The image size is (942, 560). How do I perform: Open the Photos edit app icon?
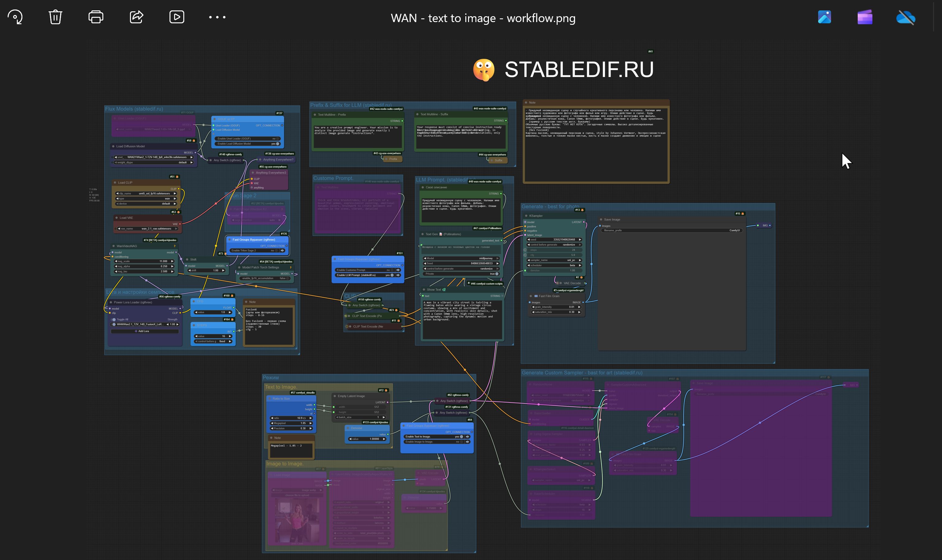click(x=824, y=17)
